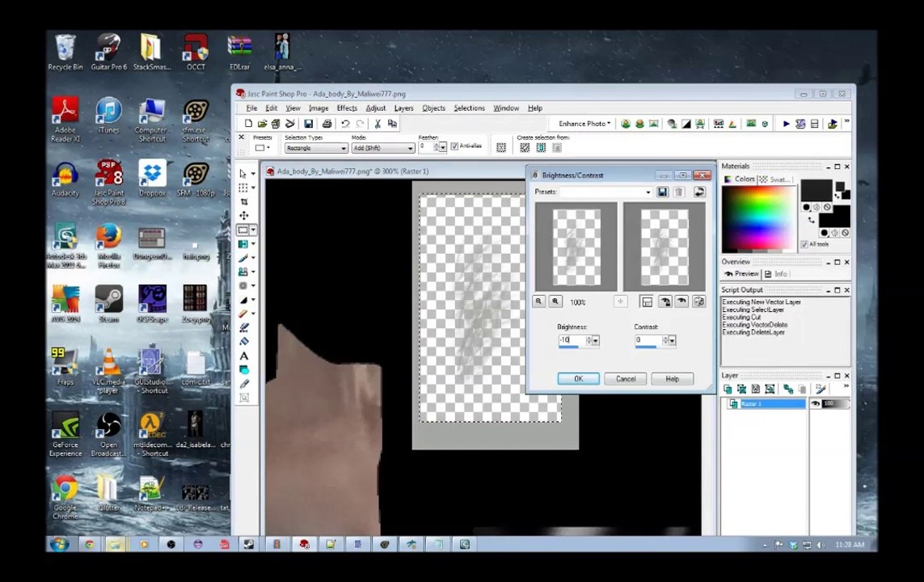
Task: Toggle visibility eye of Raster 1 layer
Action: tap(816, 403)
